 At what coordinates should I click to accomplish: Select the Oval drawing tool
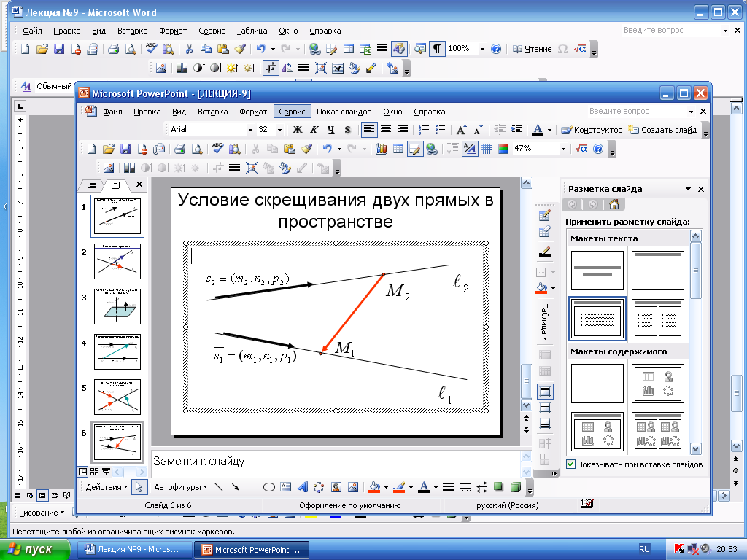(269, 487)
